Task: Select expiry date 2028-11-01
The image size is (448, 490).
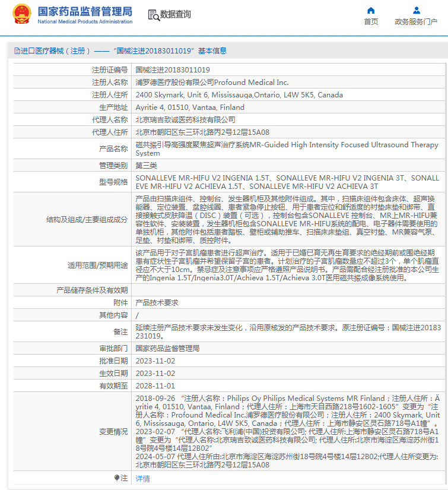Action: point(155,385)
